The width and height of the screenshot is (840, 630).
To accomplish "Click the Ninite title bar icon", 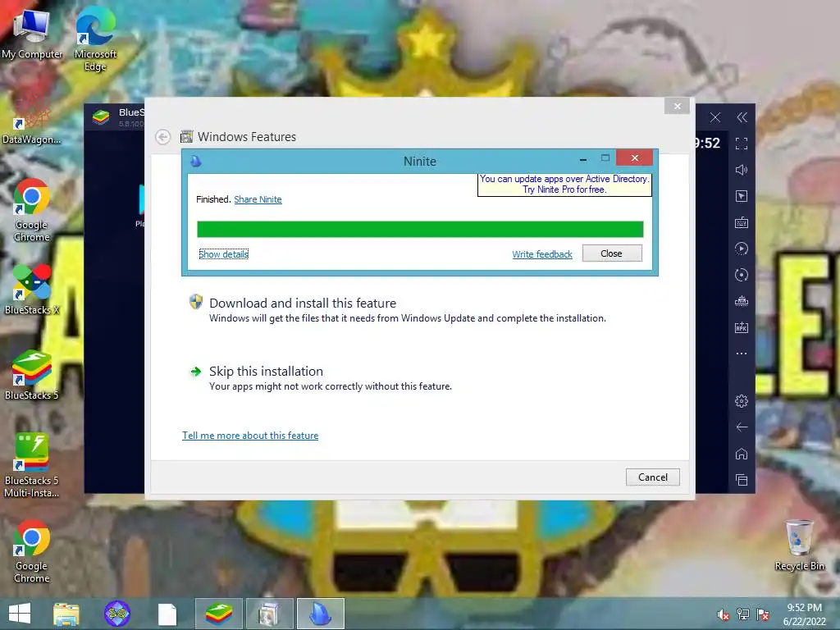I will tap(196, 161).
